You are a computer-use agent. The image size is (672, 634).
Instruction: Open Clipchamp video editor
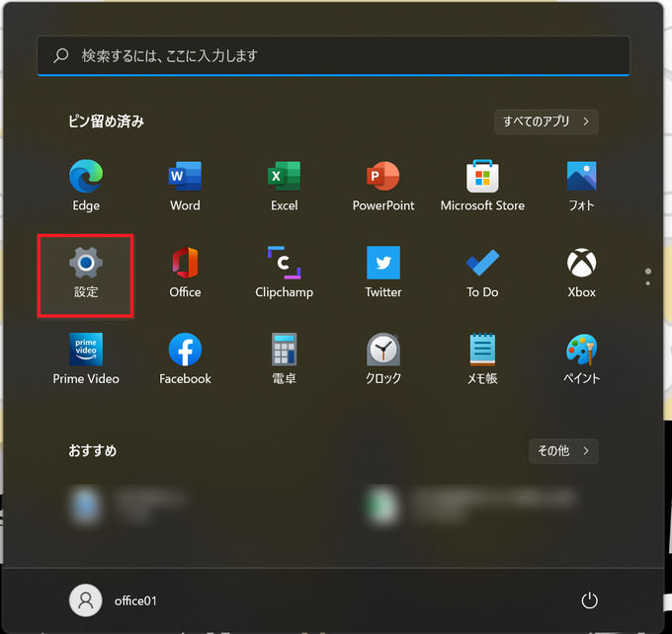click(285, 273)
